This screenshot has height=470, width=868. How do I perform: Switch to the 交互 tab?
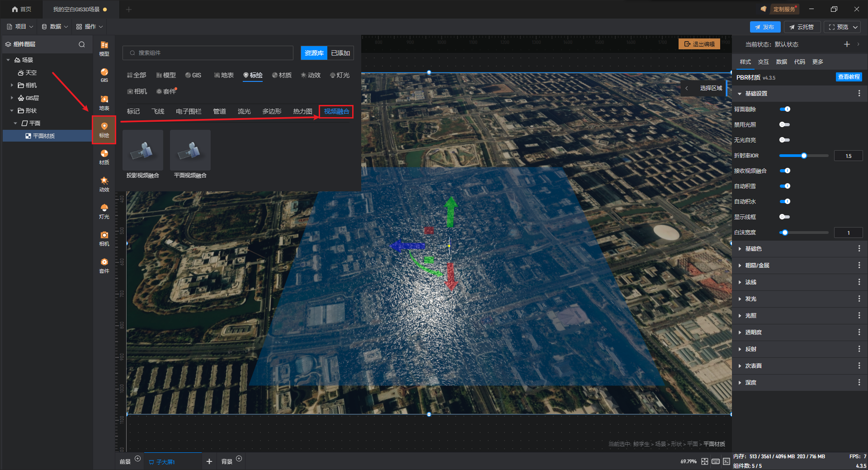(763, 62)
